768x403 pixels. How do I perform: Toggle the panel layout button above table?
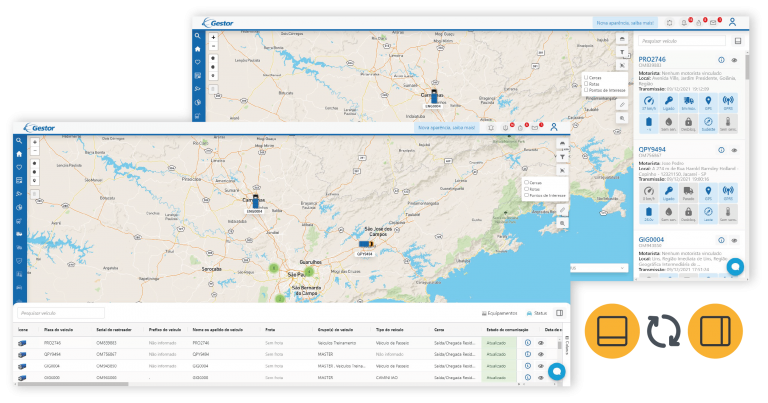click(x=559, y=313)
